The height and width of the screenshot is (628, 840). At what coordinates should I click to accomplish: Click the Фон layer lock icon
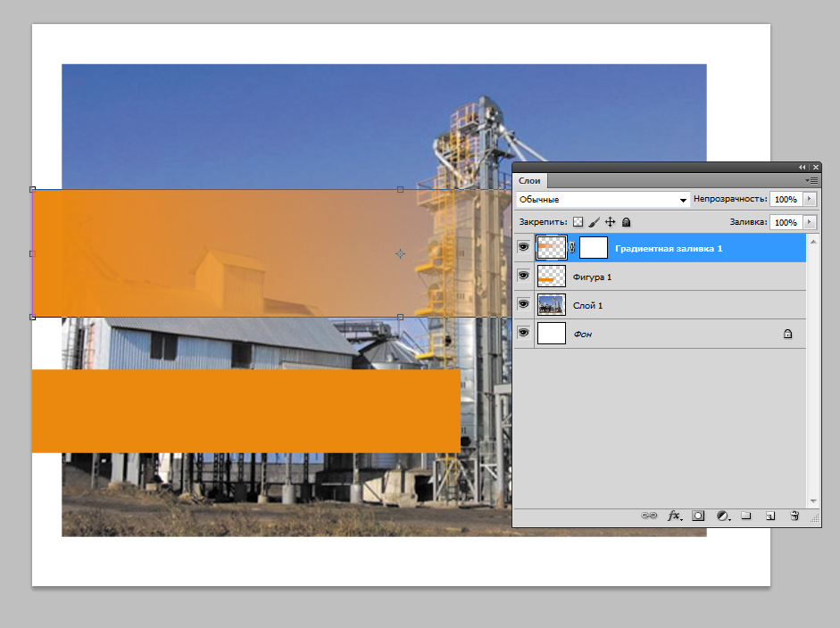pos(787,334)
